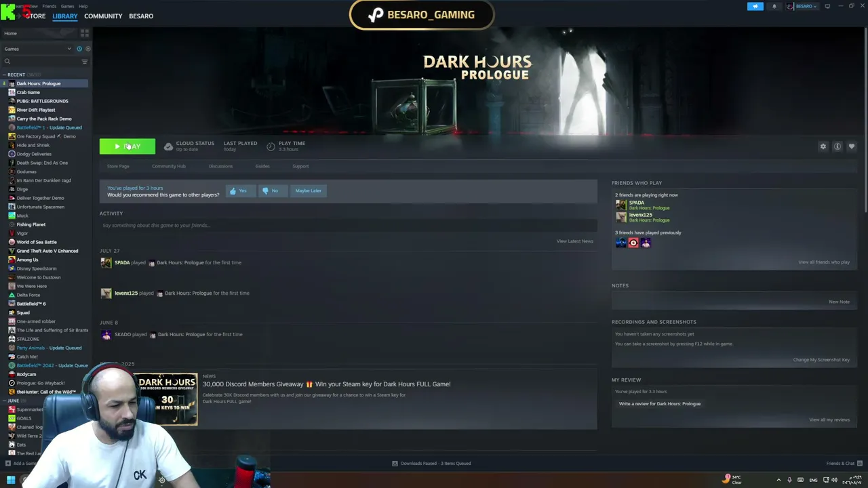Open the Help menu
The height and width of the screenshot is (488, 868).
83,6
